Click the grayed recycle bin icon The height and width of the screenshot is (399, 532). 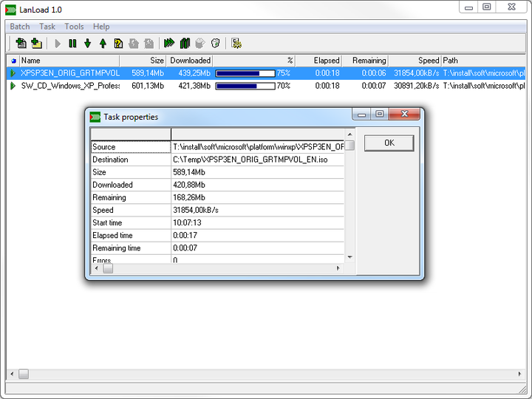tap(200, 43)
